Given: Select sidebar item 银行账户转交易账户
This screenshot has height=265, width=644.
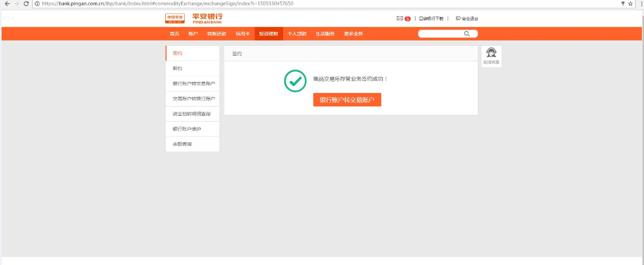Looking at the screenshot, I should click(193, 83).
